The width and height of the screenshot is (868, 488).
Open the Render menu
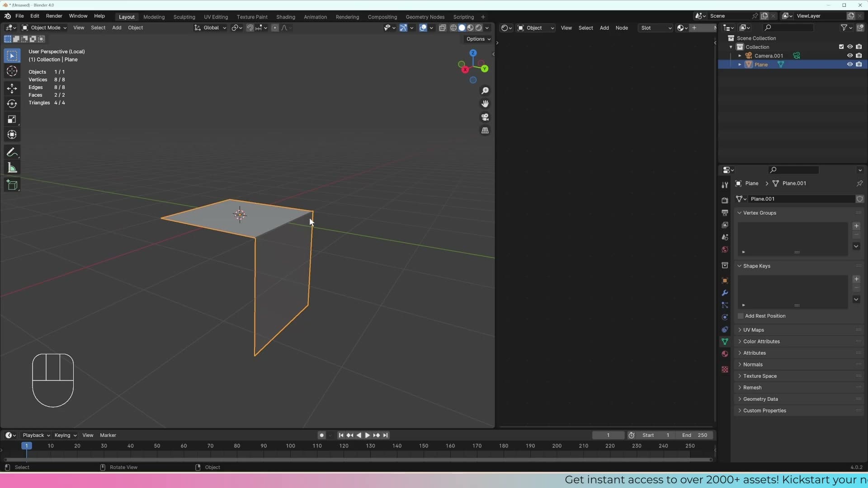pyautogui.click(x=54, y=16)
